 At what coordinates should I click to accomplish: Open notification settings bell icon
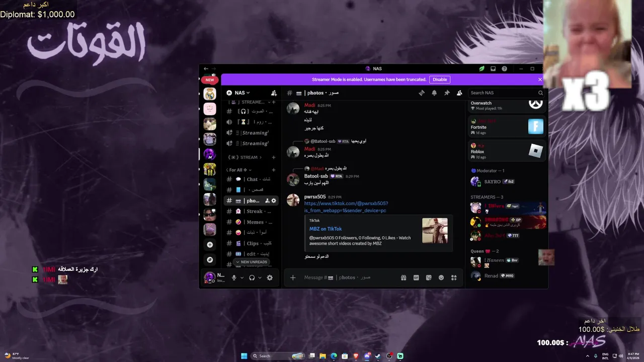click(434, 93)
